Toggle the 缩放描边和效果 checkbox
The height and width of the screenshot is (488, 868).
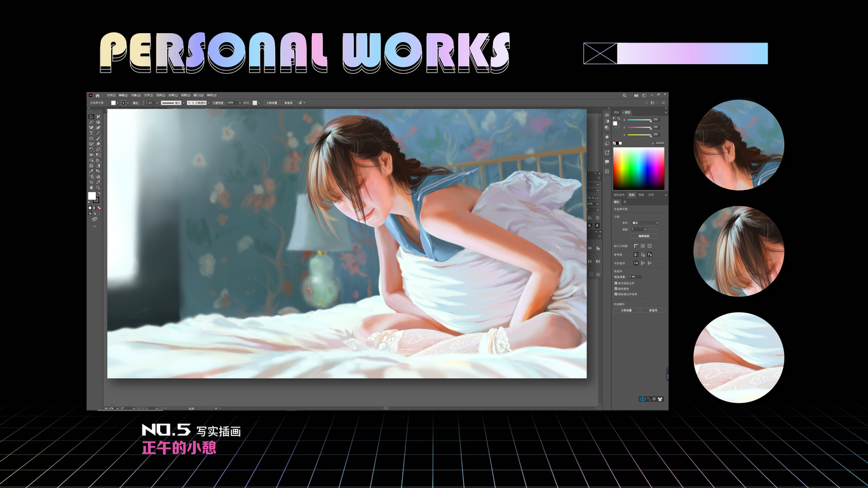pos(616,294)
